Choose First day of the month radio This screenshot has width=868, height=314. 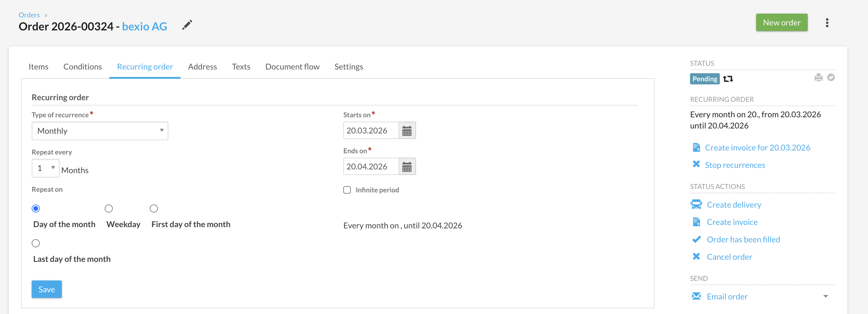154,209
